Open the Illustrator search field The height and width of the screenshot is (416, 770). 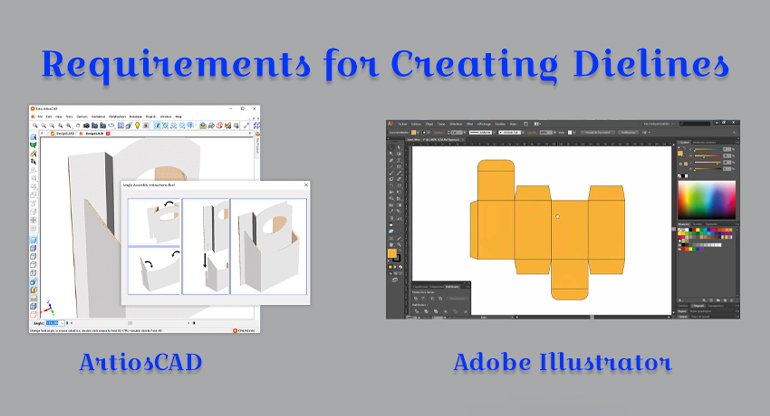coord(694,124)
